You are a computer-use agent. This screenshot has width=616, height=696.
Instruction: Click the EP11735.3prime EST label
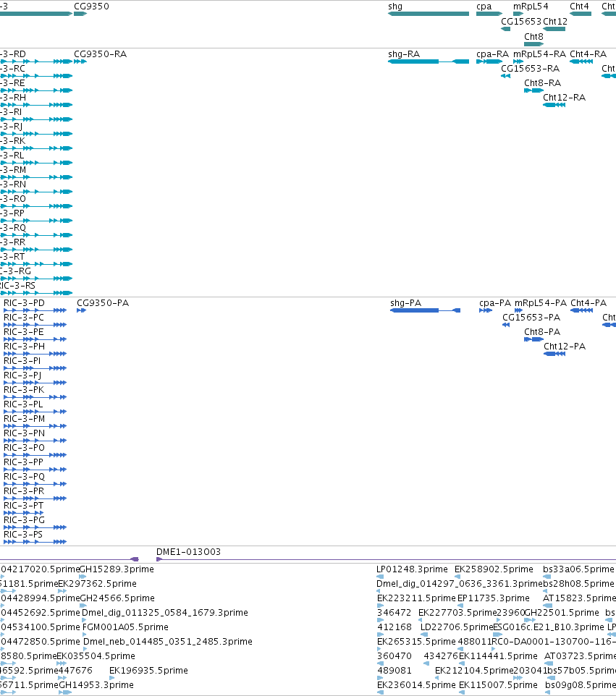[x=494, y=598]
